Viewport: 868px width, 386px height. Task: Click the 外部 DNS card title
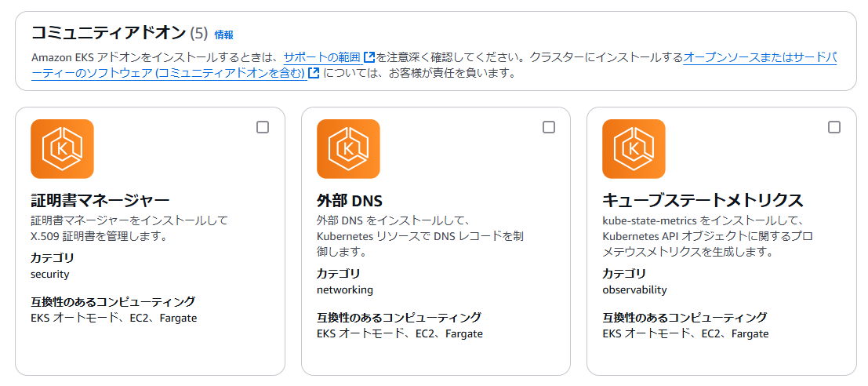(x=349, y=201)
